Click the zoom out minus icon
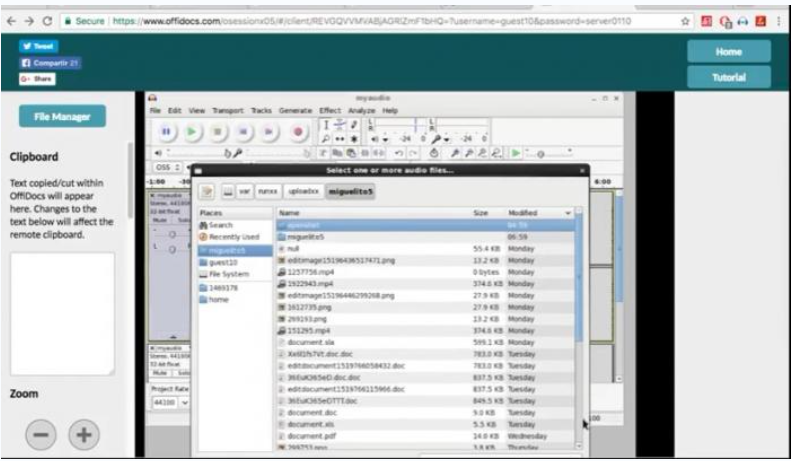 41,436
